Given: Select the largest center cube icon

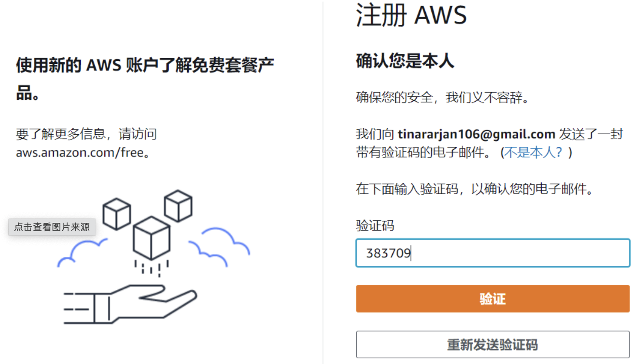Looking at the screenshot, I should [x=151, y=238].
